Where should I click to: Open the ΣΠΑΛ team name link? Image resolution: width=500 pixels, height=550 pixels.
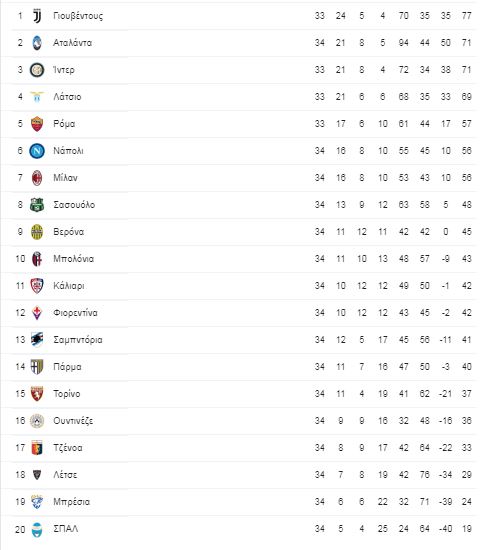click(66, 529)
